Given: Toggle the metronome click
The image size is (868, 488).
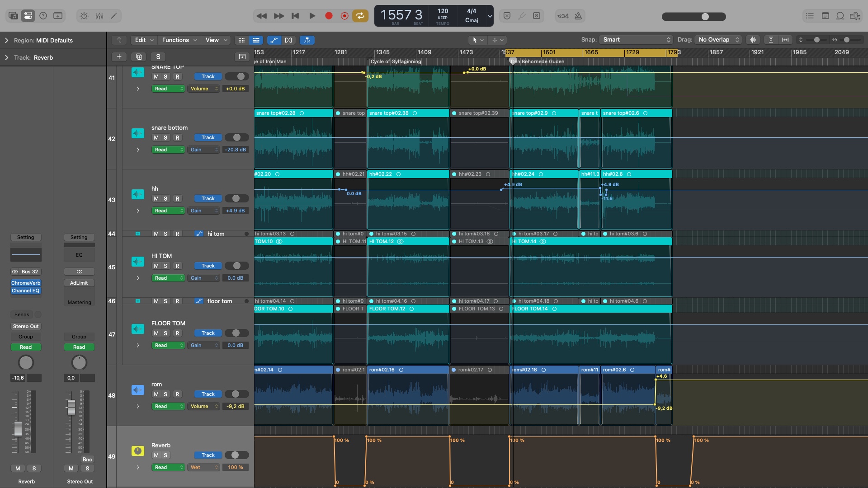Looking at the screenshot, I should coord(578,16).
